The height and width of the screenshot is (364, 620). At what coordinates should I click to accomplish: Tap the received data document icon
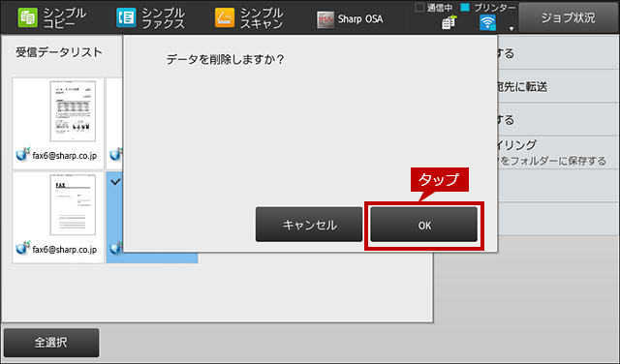pyautogui.click(x=449, y=23)
